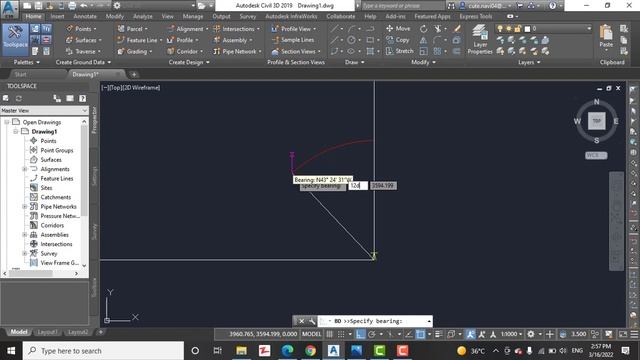
Task: Click the MODEL space button in status bar
Action: (x=311, y=334)
